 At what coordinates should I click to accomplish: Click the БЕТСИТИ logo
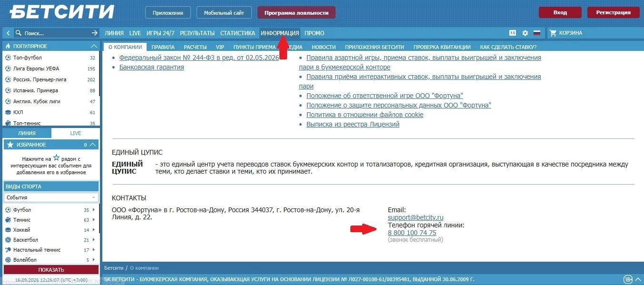click(62, 12)
